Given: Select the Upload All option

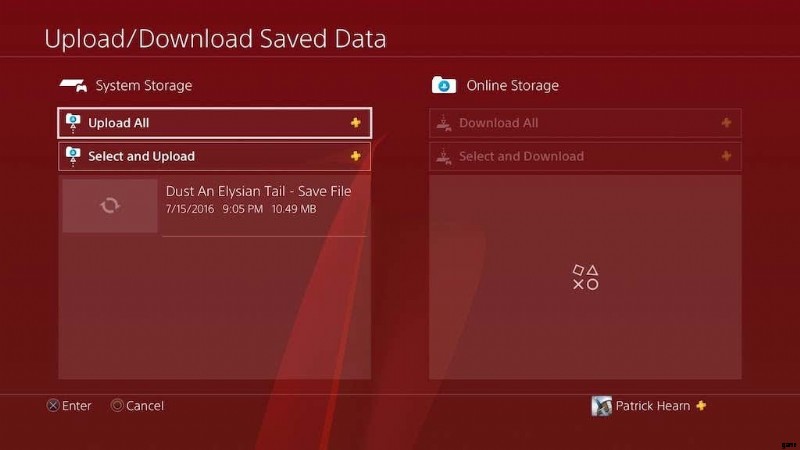Looking at the screenshot, I should coord(215,123).
